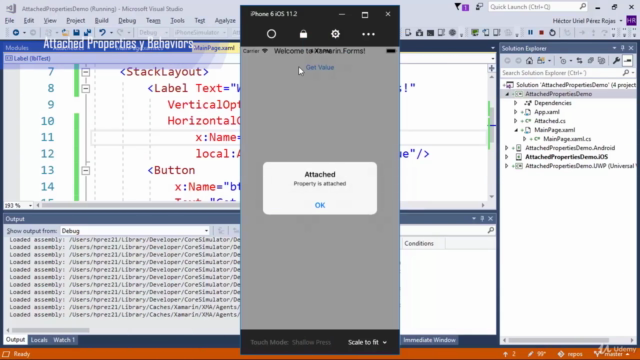The image size is (640, 360).
Task: Select the MainPage.xaml editor tab
Action: (x=214, y=48)
